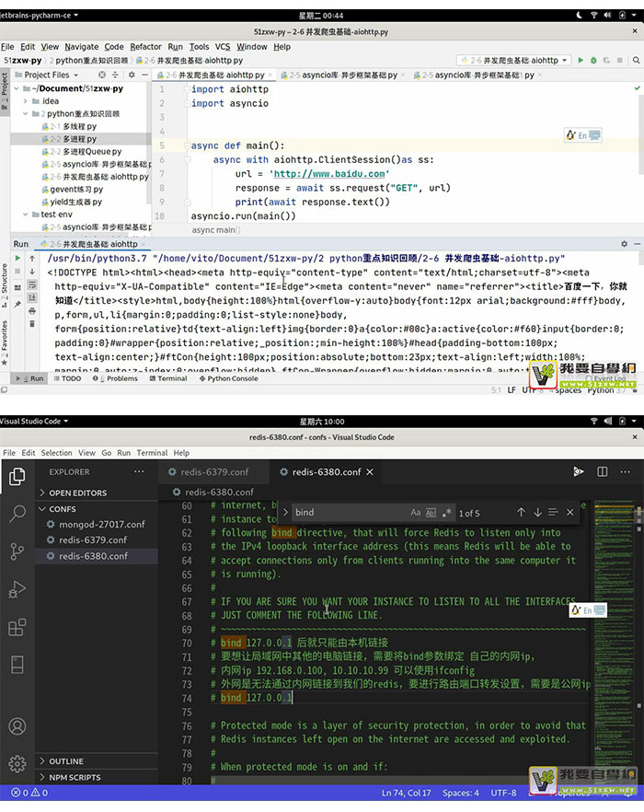Screen dimensions: 644x812
Task: Collapse the CONFS folder section
Action: coord(97,509)
